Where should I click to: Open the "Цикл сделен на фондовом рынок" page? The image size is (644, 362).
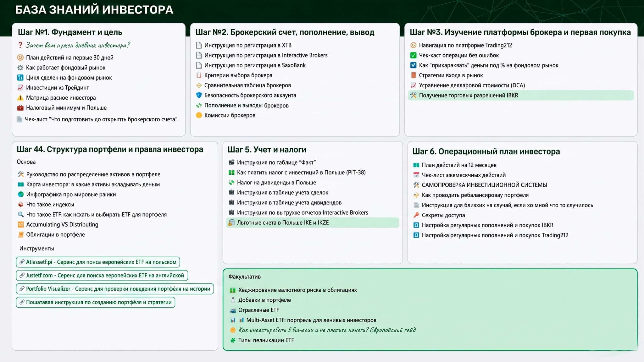(69, 78)
